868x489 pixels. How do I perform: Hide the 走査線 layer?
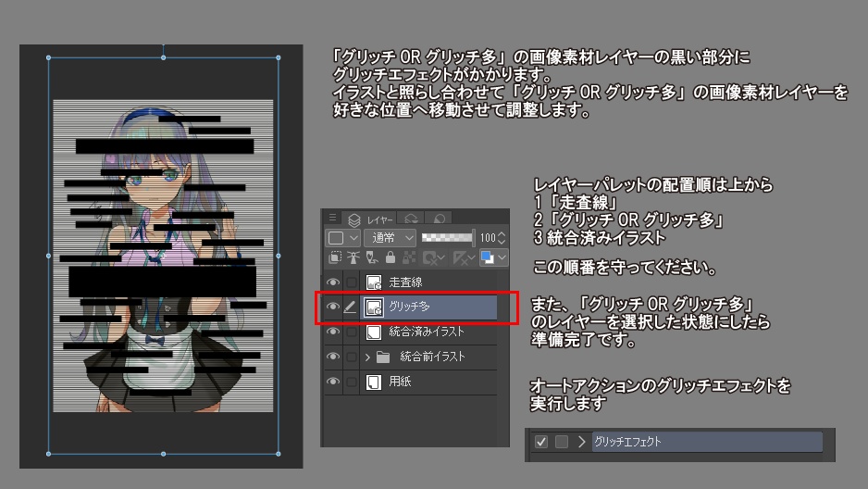tap(332, 282)
